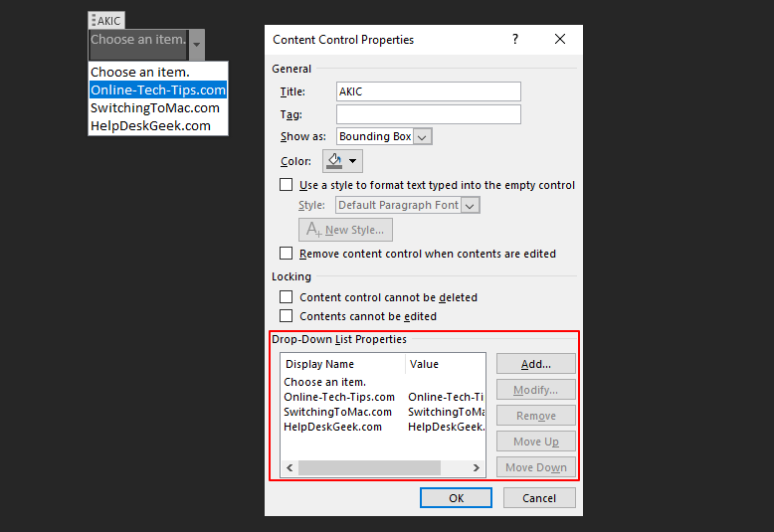Select Choose an item. row in properties list
The image size is (774, 532).
(x=383, y=382)
